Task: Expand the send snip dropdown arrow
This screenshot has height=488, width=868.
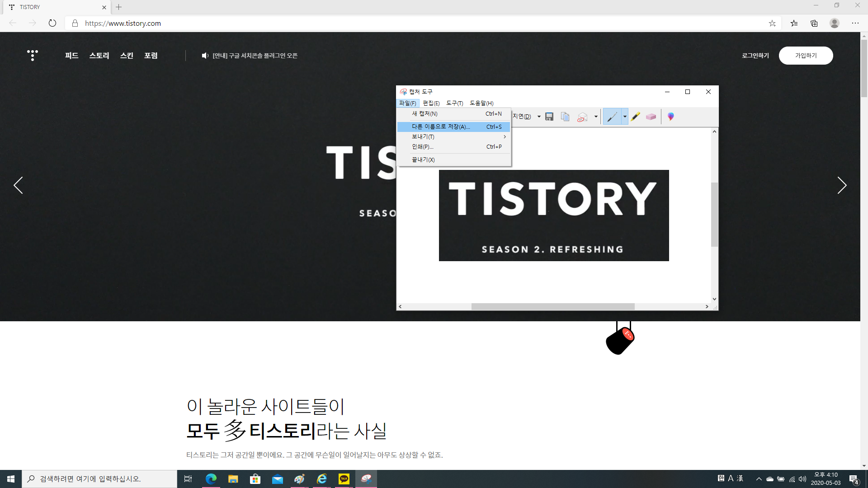Action: [x=596, y=117]
